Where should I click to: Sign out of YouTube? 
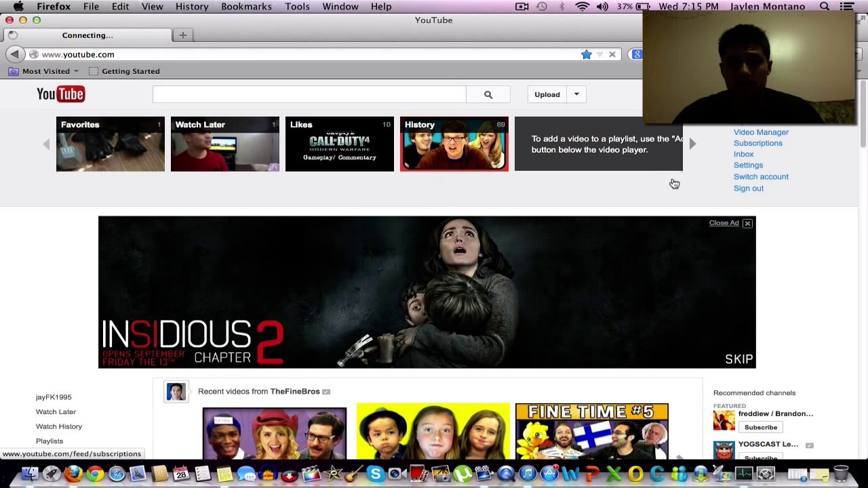point(749,188)
